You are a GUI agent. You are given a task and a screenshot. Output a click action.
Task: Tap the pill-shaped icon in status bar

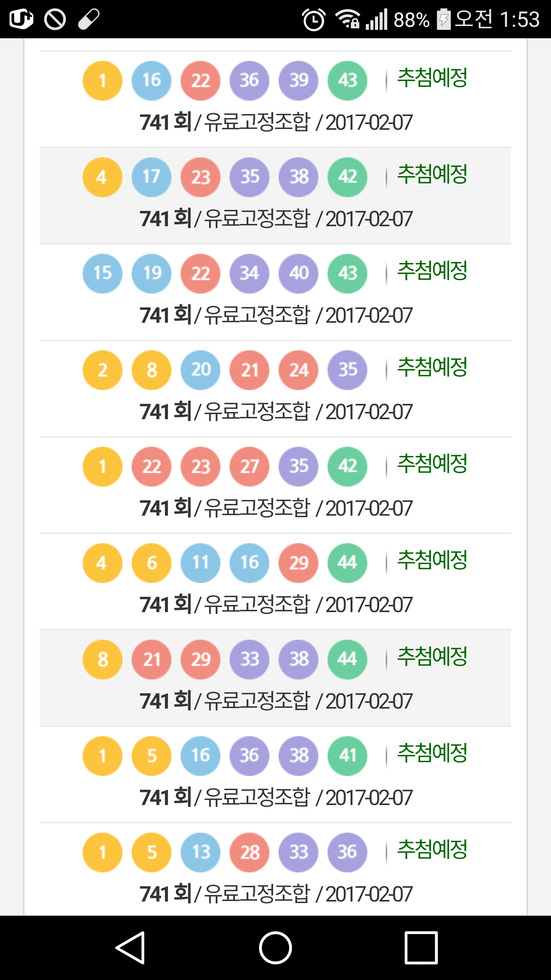tap(89, 19)
